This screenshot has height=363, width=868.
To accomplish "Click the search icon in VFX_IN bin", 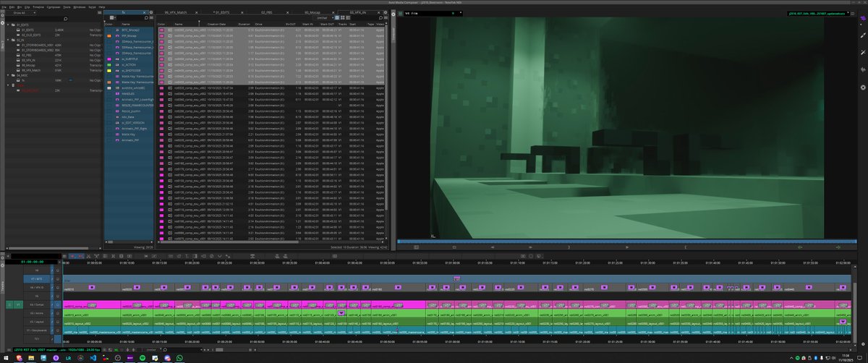I will pos(380,19).
